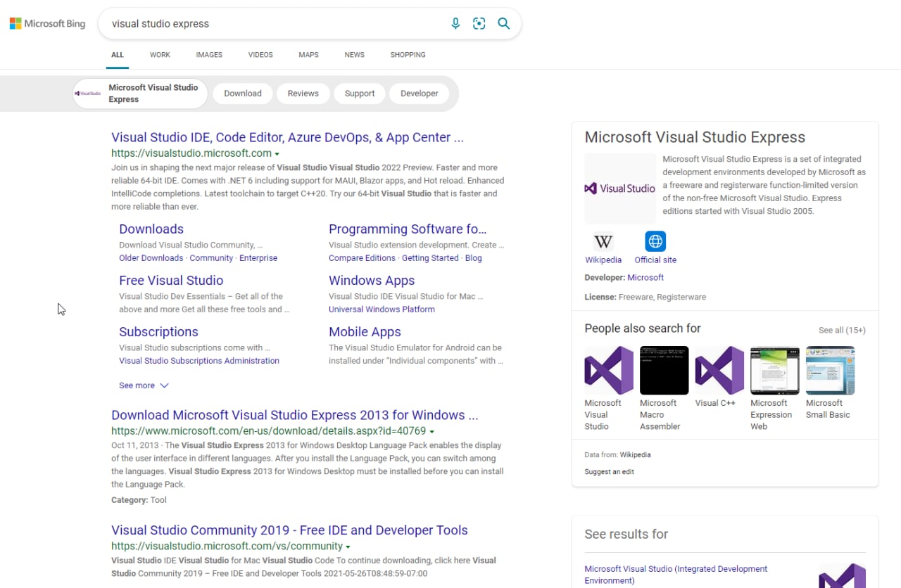This screenshot has width=901, height=588.
Task: Open Mobile Apps sitelink
Action: (x=365, y=332)
